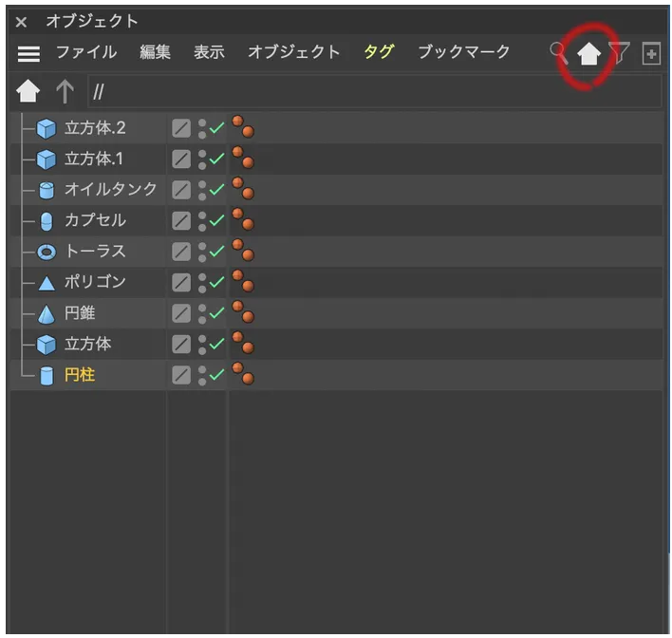Viewport: 672px width, 638px height.
Task: Toggle the path bar home icon in the menu row
Action: (x=588, y=54)
